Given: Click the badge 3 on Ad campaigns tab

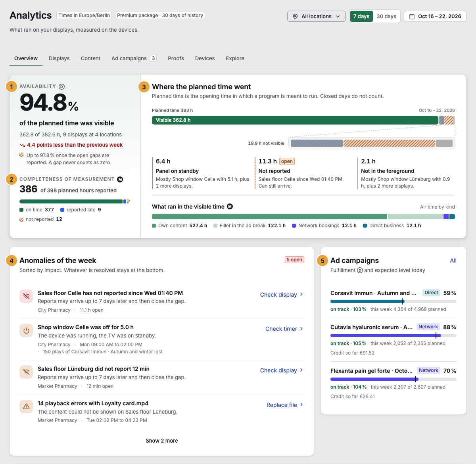Looking at the screenshot, I should click(153, 58).
